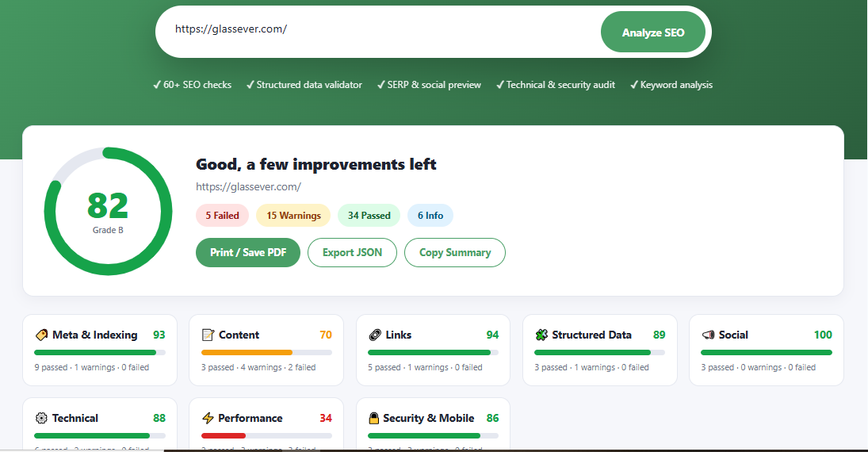The width and height of the screenshot is (868, 452).
Task: Click the 'Structured data validator' feature text
Action: 304,85
